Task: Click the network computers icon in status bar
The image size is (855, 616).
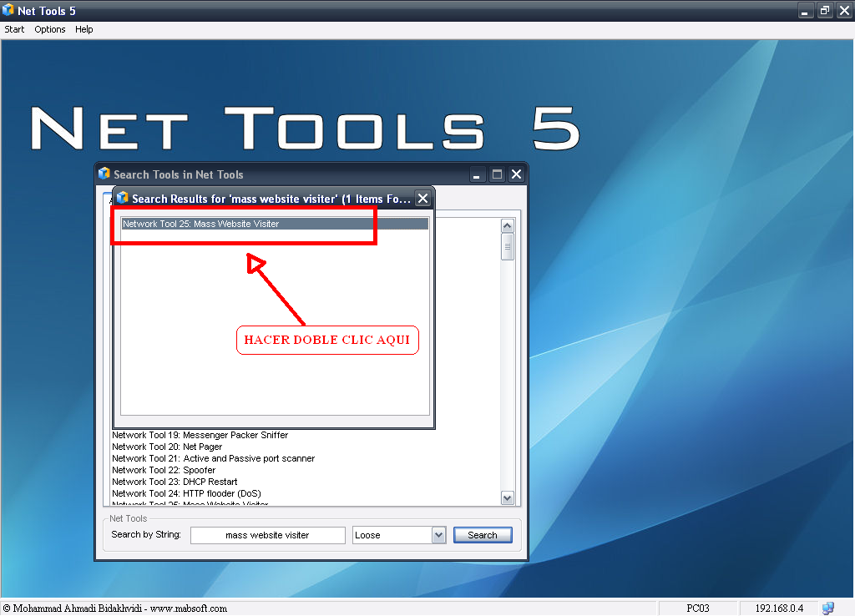Action: [x=827, y=608]
